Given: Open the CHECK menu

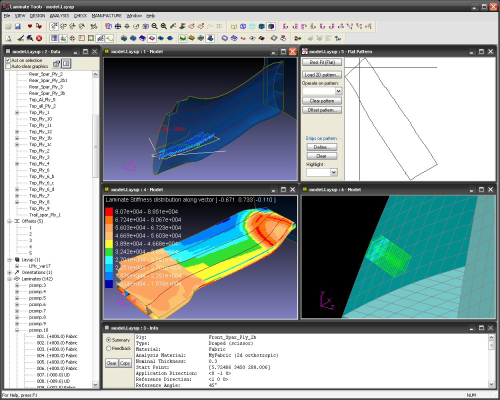Looking at the screenshot, I should click(x=80, y=16).
